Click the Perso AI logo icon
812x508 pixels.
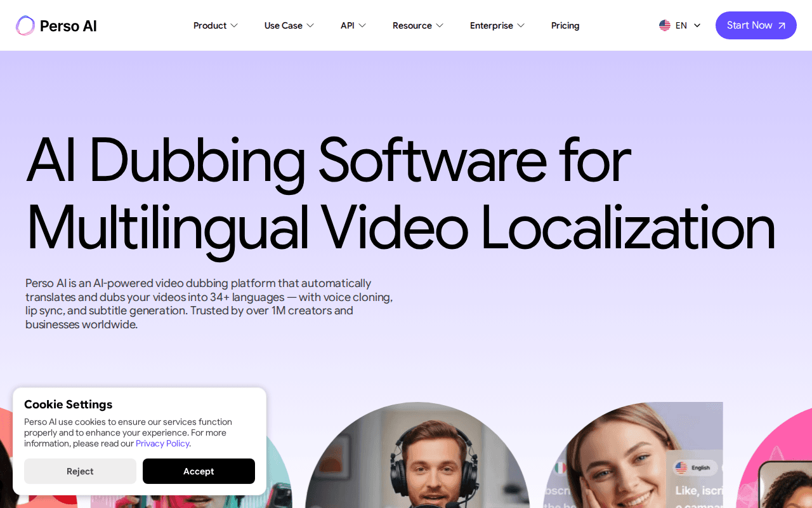pos(25,25)
